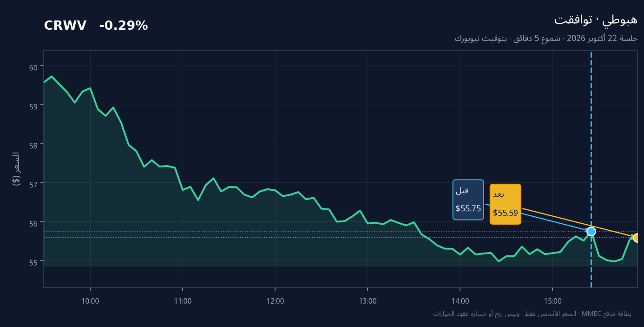Select the subtitle mentioning 22 أكتوبر 2026

(x=546, y=39)
